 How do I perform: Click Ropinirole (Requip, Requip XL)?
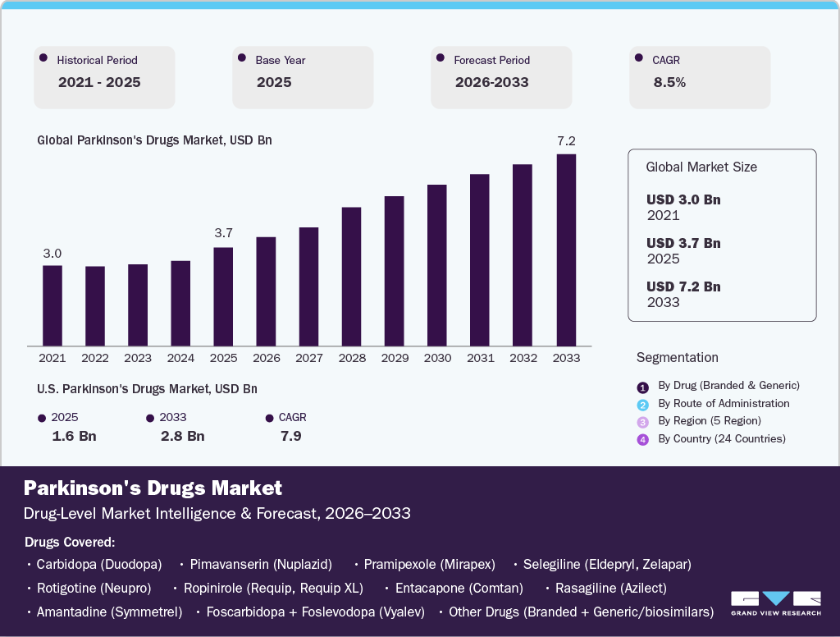(x=273, y=589)
